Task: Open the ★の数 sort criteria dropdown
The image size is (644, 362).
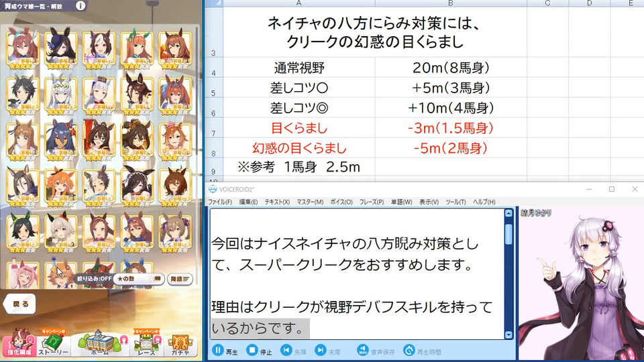Action: click(139, 279)
